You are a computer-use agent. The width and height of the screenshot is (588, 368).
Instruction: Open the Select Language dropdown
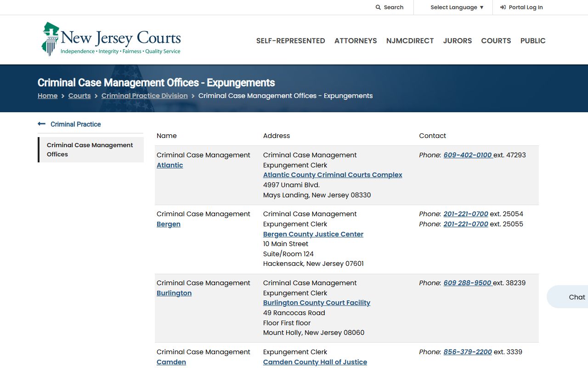pyautogui.click(x=457, y=7)
